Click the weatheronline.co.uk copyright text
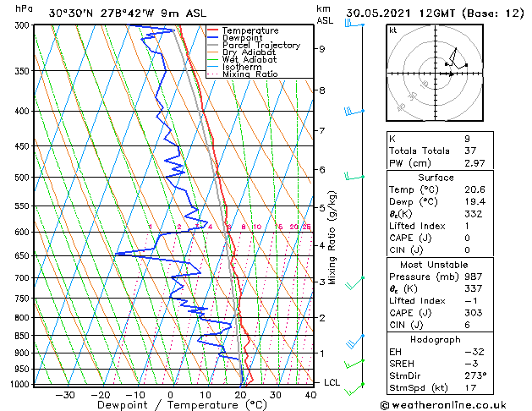The image size is (532, 411). [443, 405]
